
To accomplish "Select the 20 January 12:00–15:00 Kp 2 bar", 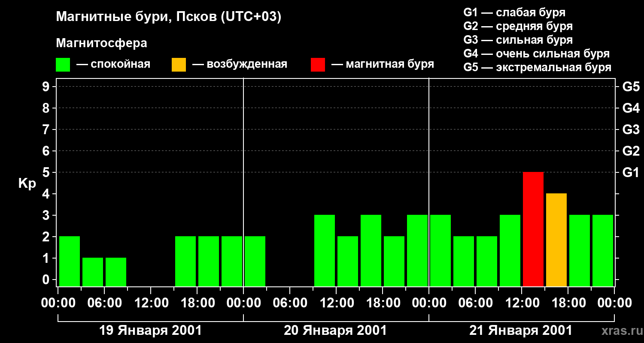I will pyautogui.click(x=348, y=262).
